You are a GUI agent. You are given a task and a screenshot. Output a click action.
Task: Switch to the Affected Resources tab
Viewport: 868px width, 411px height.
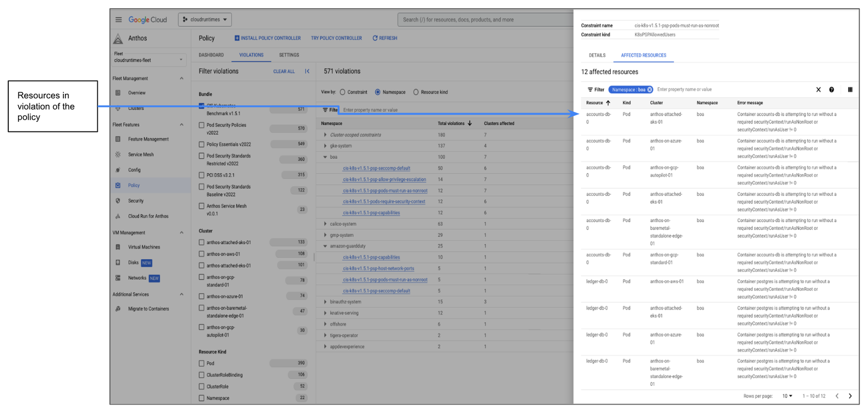click(644, 56)
